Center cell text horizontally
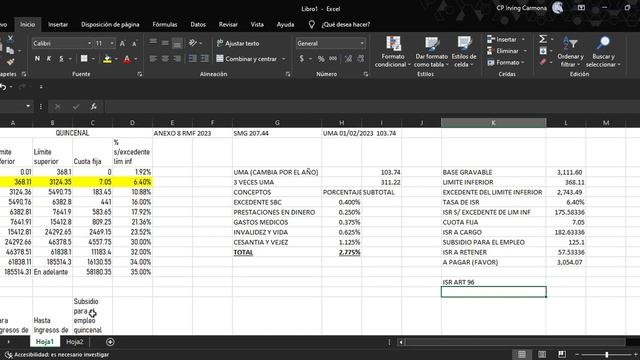The width and height of the screenshot is (640, 360). [165, 59]
